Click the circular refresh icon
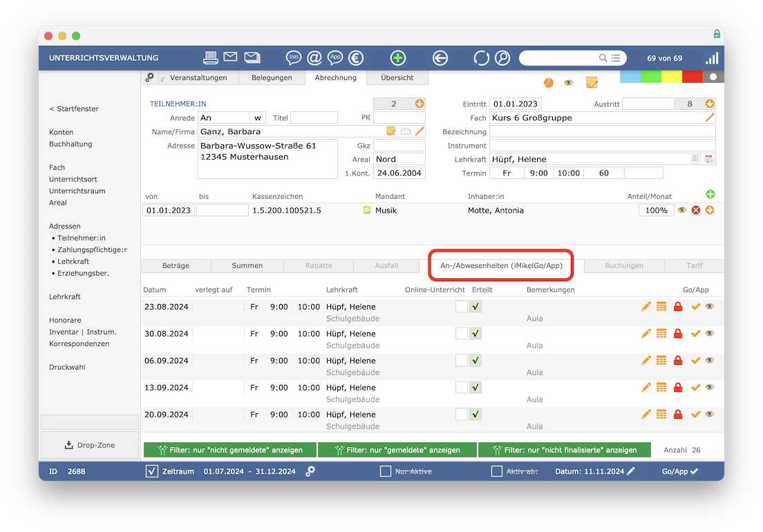Screen dimensions: 763x532 click(x=481, y=58)
